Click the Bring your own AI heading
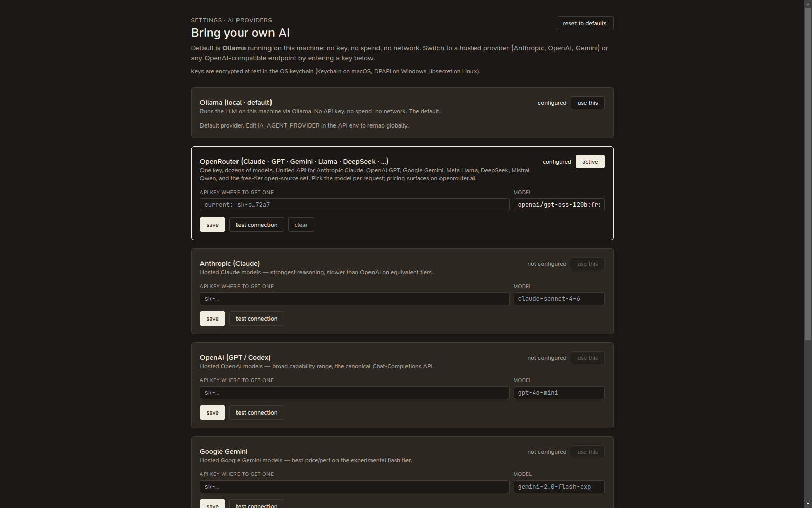Viewport: 812px width, 508px height. click(x=240, y=33)
